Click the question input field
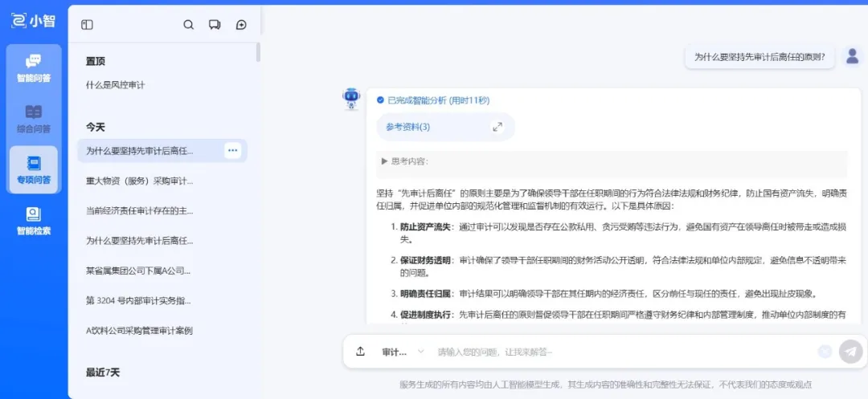The width and height of the screenshot is (868, 399). [619, 352]
